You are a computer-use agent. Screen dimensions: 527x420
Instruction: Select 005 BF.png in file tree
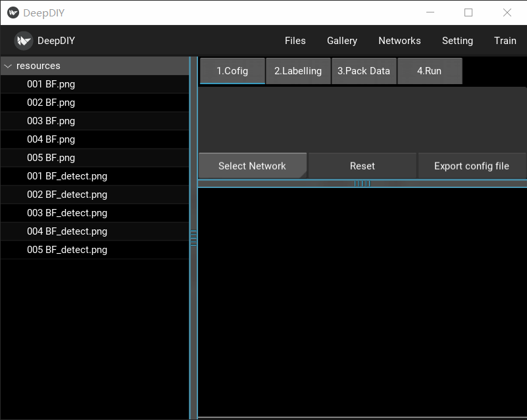pos(95,158)
